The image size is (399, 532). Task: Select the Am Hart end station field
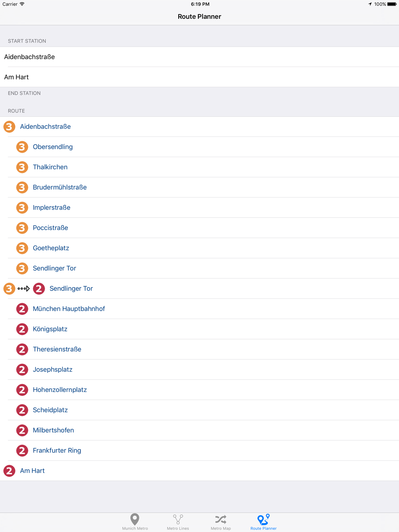[199, 77]
